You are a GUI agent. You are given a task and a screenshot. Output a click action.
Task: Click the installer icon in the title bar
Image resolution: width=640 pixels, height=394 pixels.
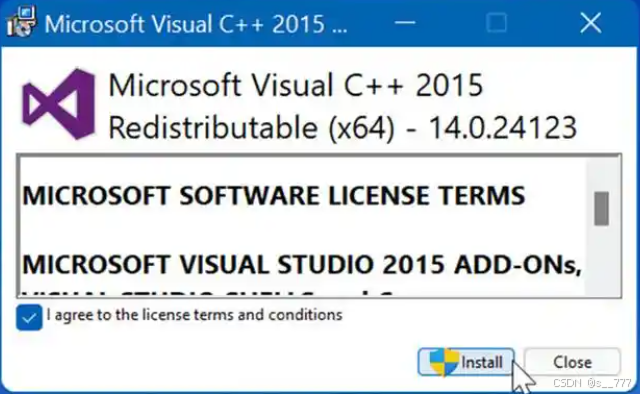point(21,22)
